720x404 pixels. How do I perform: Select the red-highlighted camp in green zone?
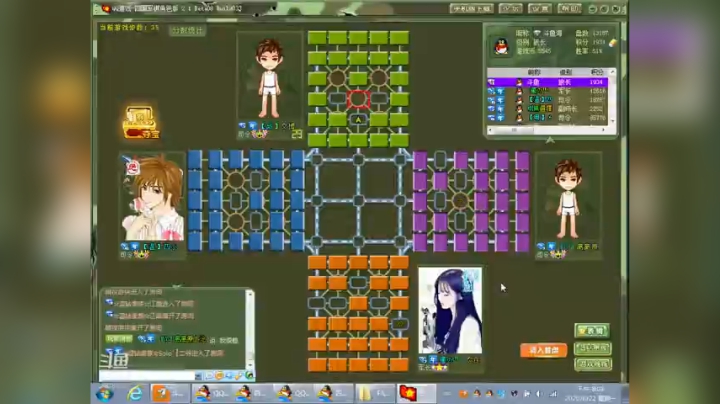(x=358, y=99)
